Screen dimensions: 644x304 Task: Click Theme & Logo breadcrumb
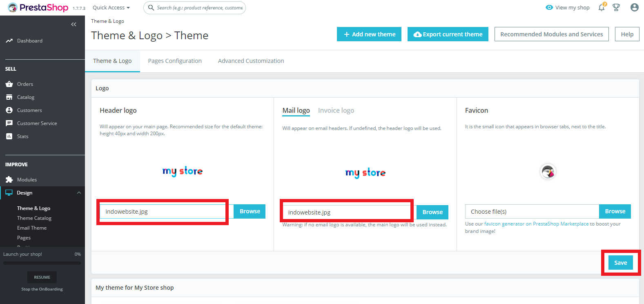pos(107,21)
